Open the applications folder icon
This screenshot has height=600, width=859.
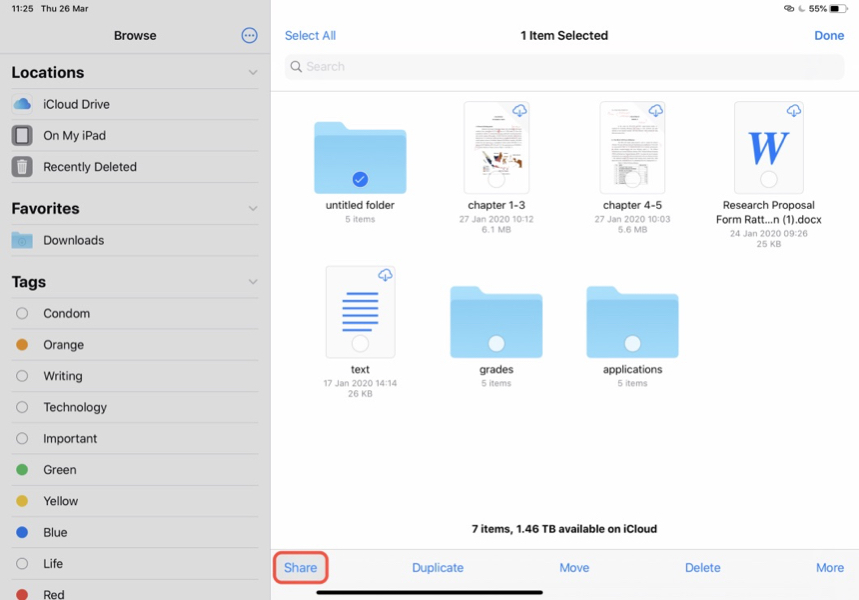(x=632, y=322)
